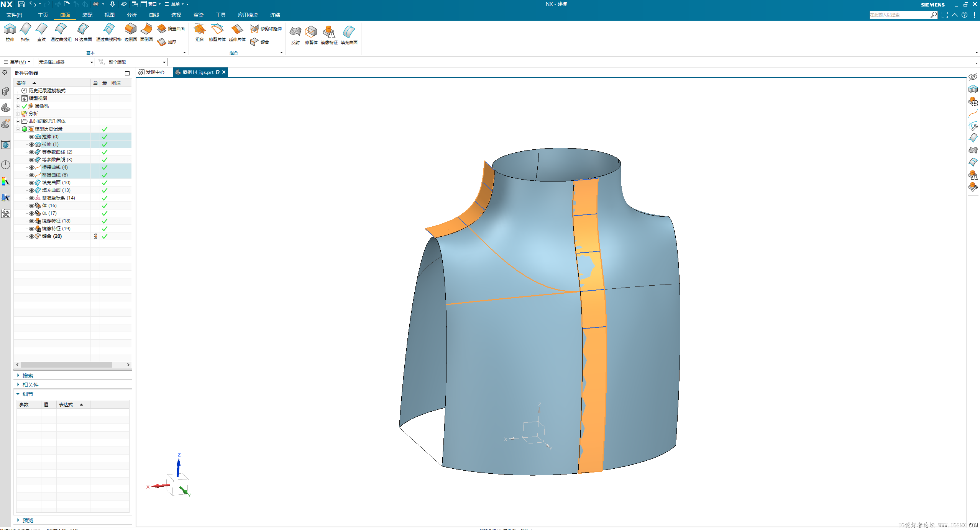The image size is (980, 530).
Task: Click the help question mark icon
Action: tap(964, 15)
